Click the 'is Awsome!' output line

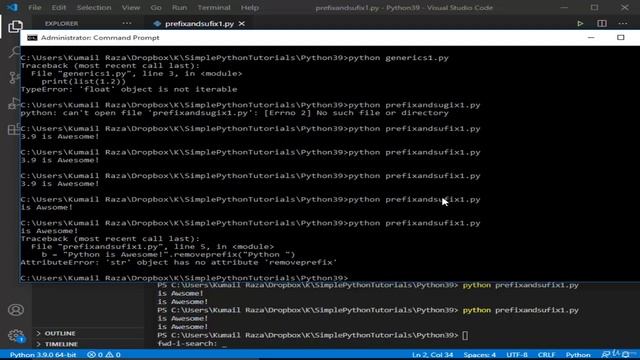[47, 207]
